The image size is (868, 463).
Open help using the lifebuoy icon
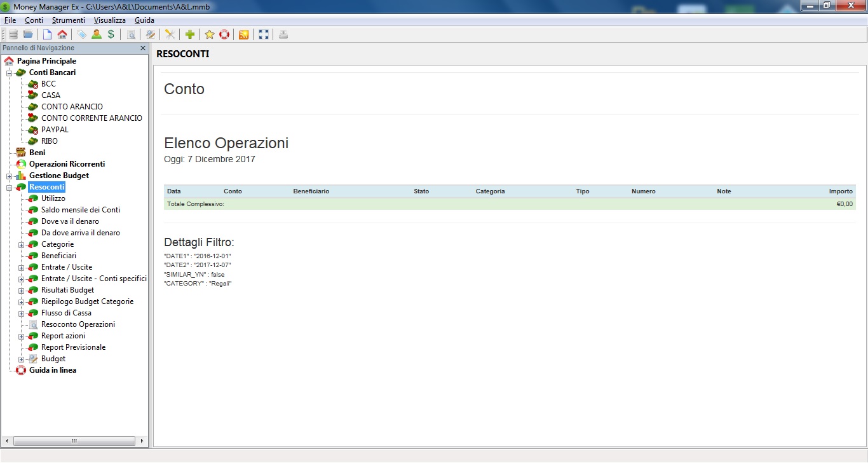coord(224,34)
